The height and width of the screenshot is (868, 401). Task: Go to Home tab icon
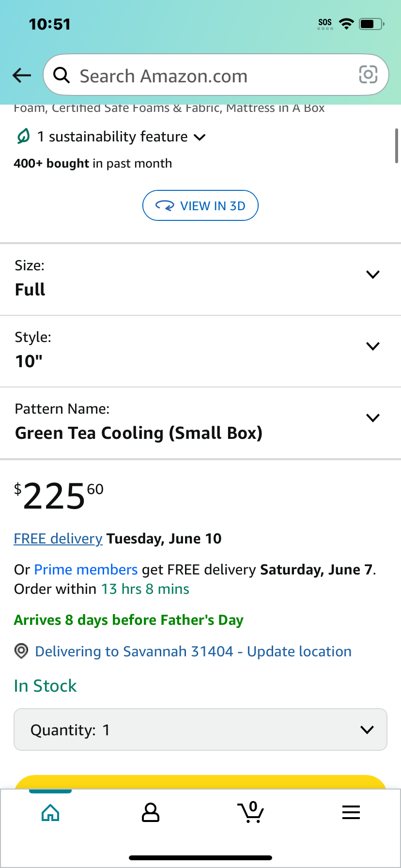tap(51, 812)
